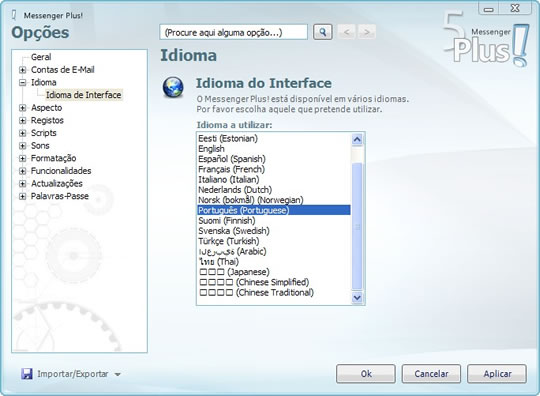Expand the Actualizações tree node
This screenshot has width=540, height=396.
point(22,184)
